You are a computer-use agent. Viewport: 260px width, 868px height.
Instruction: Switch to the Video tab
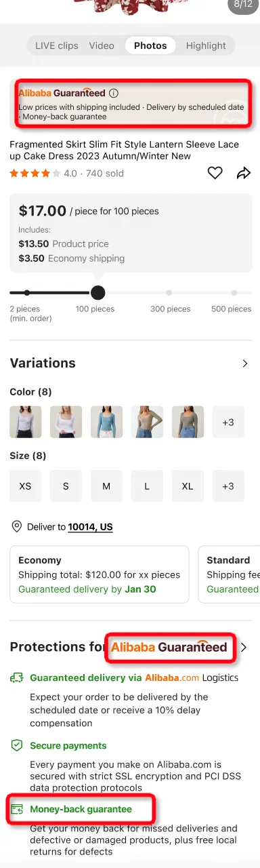coord(102,45)
